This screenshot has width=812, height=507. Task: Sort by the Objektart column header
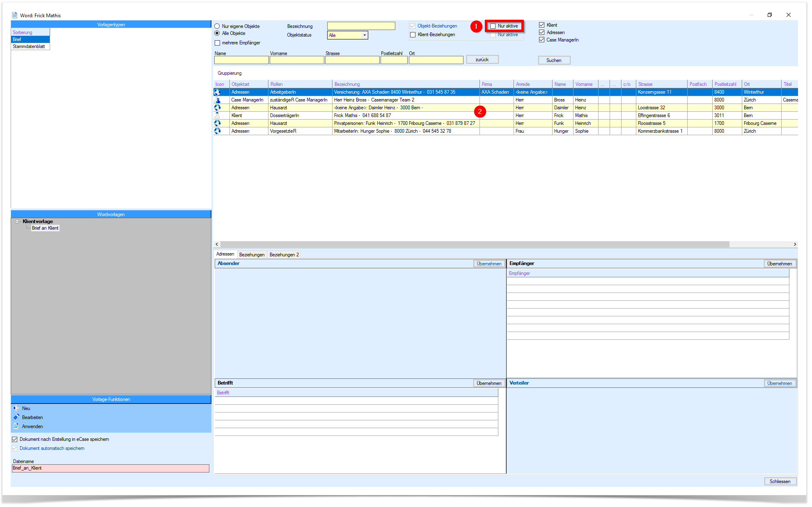point(249,84)
